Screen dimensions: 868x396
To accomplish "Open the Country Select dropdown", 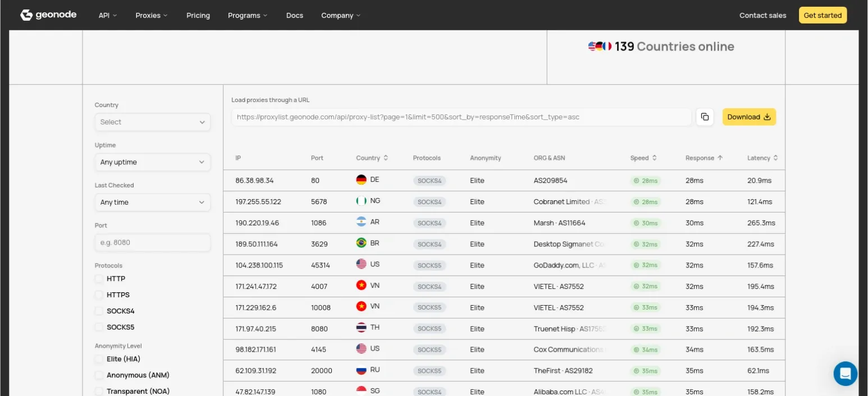I will pyautogui.click(x=153, y=122).
